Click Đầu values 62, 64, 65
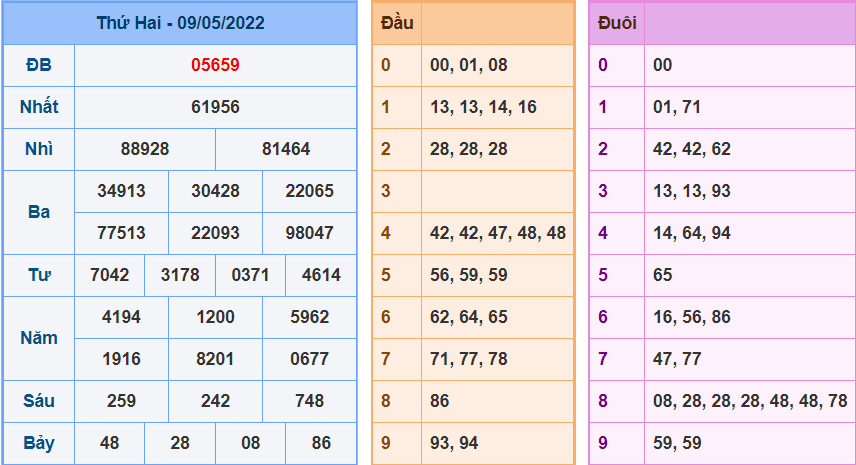 point(468,317)
